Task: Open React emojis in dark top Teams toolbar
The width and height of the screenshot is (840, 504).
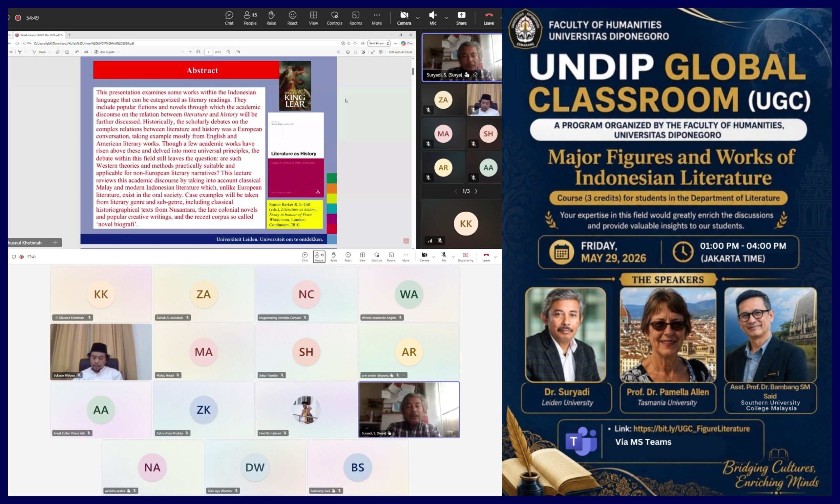Action: (x=292, y=18)
